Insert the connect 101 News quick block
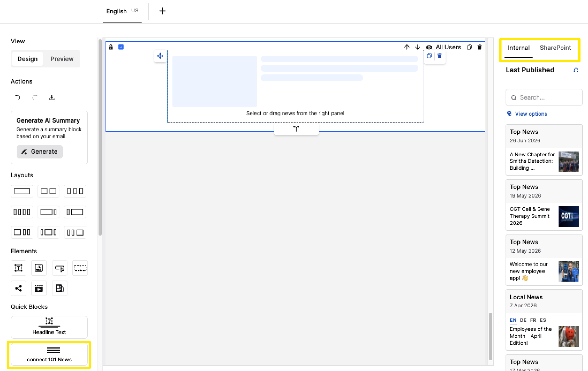This screenshot has height=371, width=588. pos(49,354)
